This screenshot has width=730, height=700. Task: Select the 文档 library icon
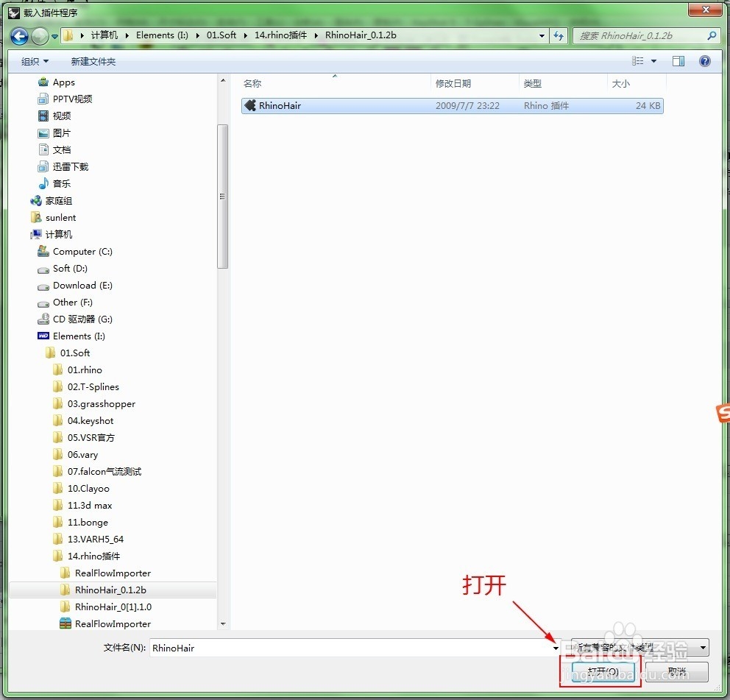pos(43,150)
